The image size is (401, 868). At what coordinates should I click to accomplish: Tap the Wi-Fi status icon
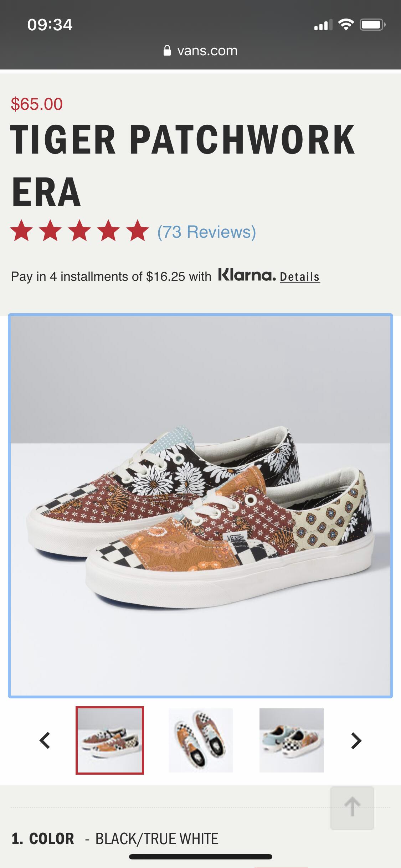346,25
